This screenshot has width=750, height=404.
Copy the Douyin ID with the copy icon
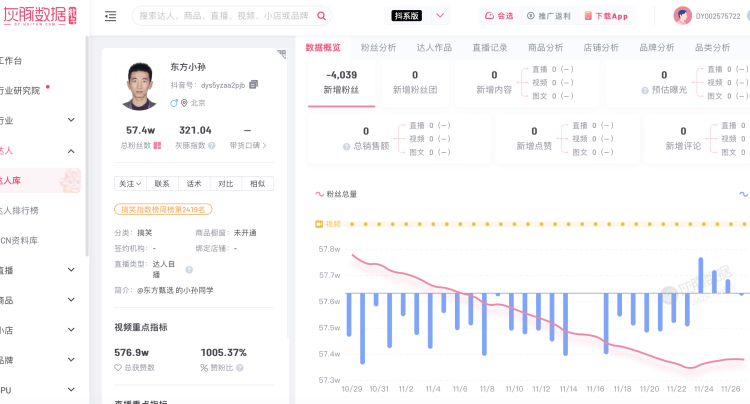coord(254,85)
